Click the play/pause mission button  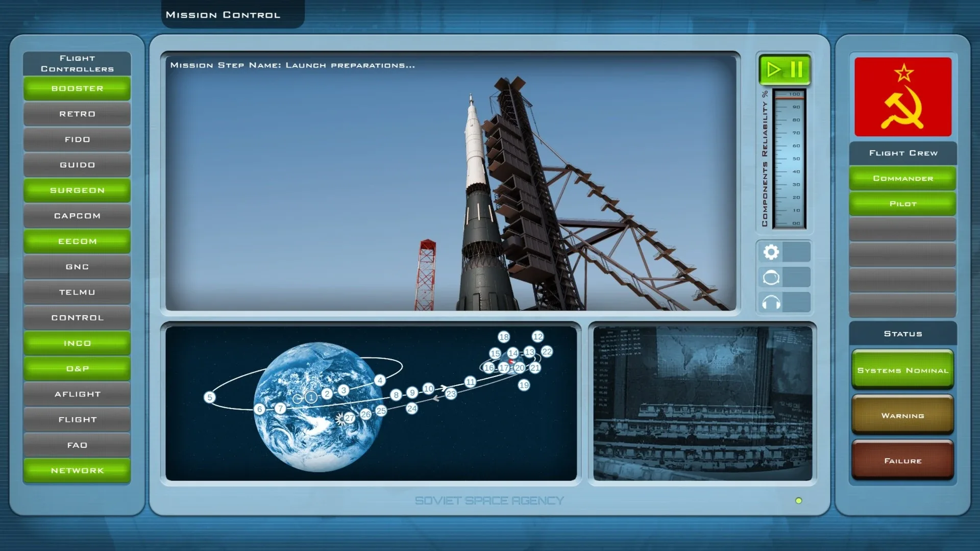point(785,69)
